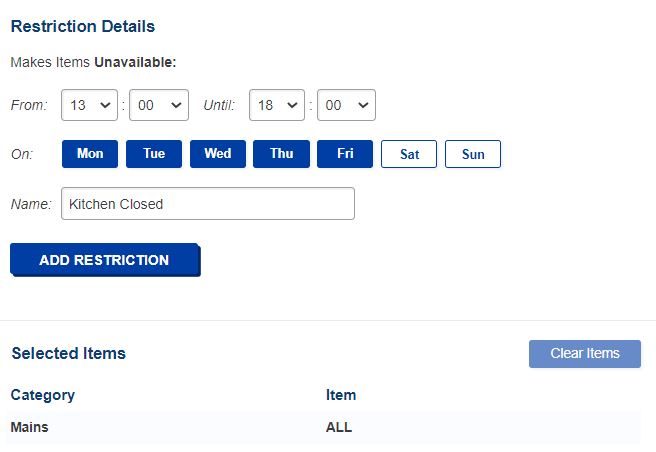Turn off the Thu day toggle
This screenshot has width=656, height=452.
click(x=282, y=154)
